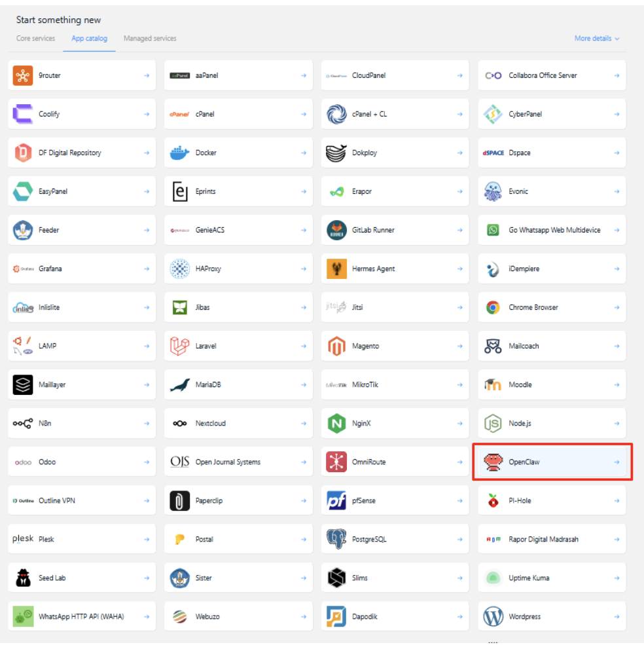Image resolution: width=644 pixels, height=647 pixels.
Task: Click the Magento orange hexagon icon
Action: [x=336, y=346]
